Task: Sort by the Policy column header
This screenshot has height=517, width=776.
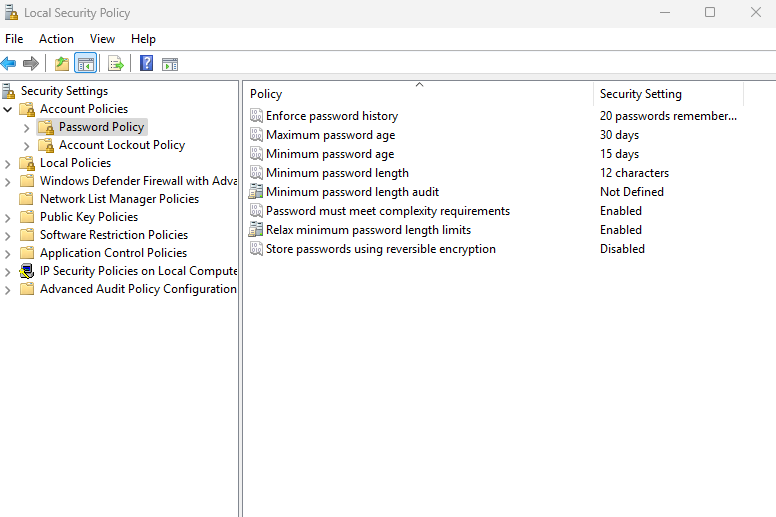Action: (266, 94)
